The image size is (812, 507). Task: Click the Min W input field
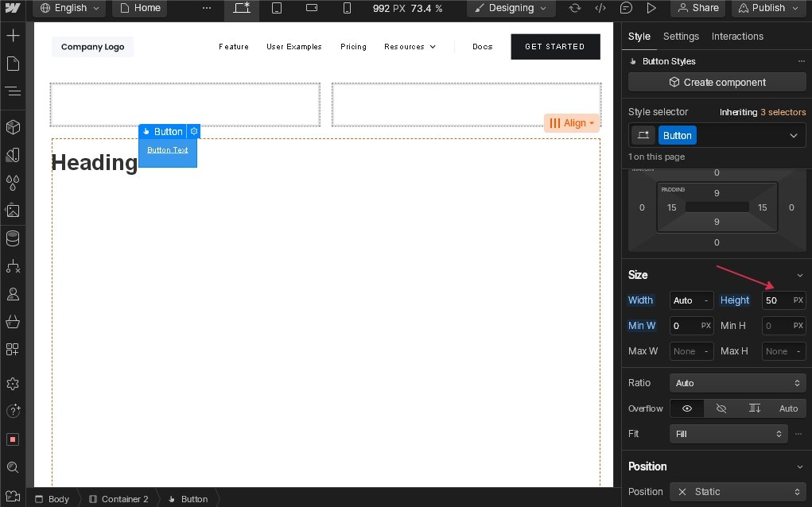coord(691,325)
